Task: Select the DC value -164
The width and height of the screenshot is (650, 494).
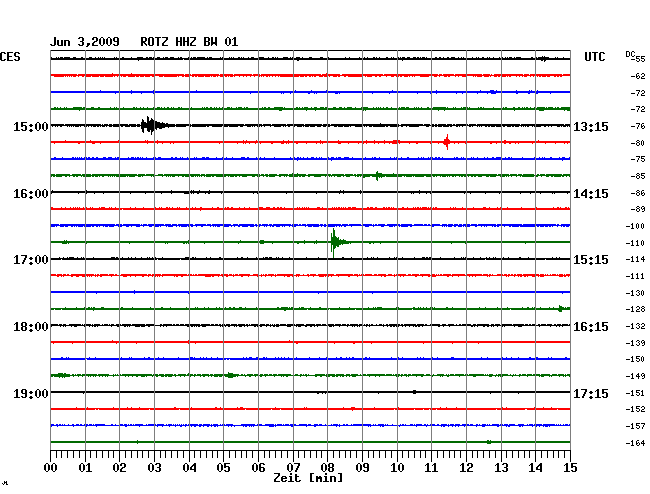Action: click(x=635, y=443)
